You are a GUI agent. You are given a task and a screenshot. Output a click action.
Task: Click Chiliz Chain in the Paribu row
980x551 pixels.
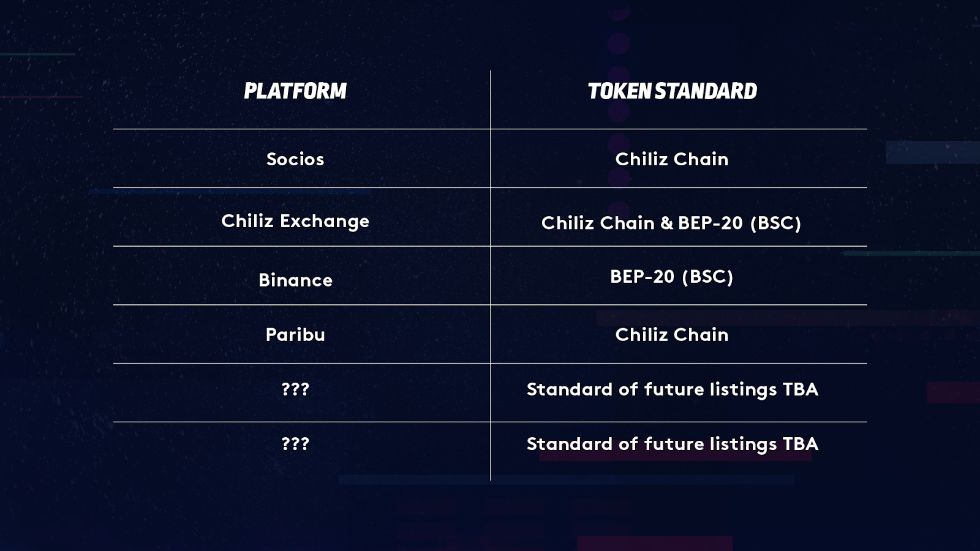point(672,334)
